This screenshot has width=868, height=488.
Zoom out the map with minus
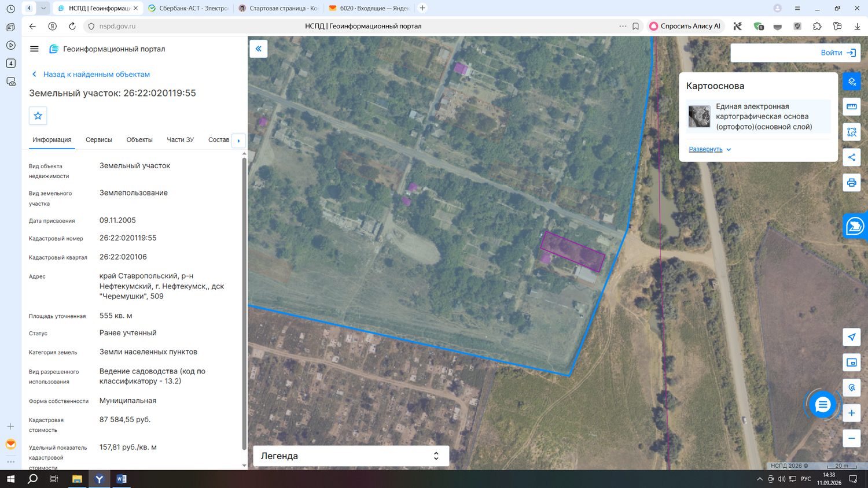point(851,438)
